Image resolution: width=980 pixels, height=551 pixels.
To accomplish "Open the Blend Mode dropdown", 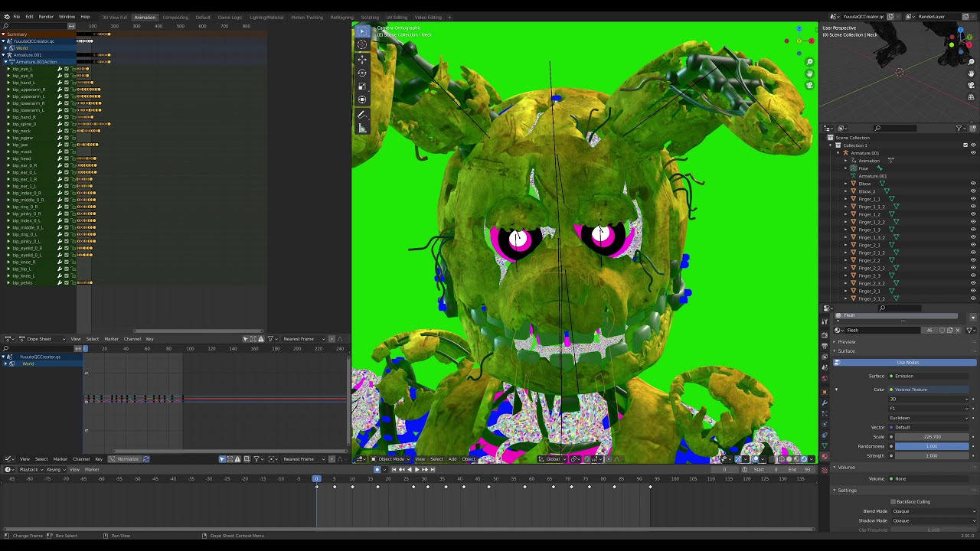I will tap(933, 512).
